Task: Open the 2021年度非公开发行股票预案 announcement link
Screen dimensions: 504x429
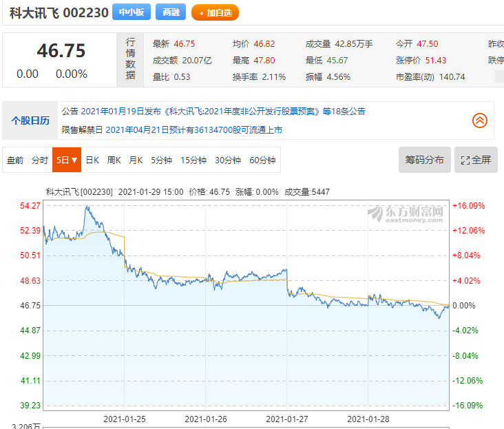Action: (x=223, y=111)
